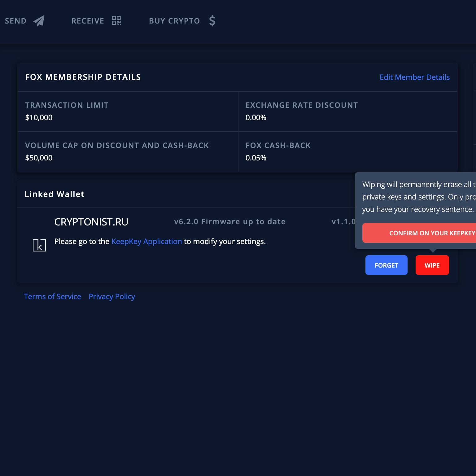This screenshot has height=476, width=476.
Task: Click TRANSACTION LIMIT label
Action: [x=67, y=105]
